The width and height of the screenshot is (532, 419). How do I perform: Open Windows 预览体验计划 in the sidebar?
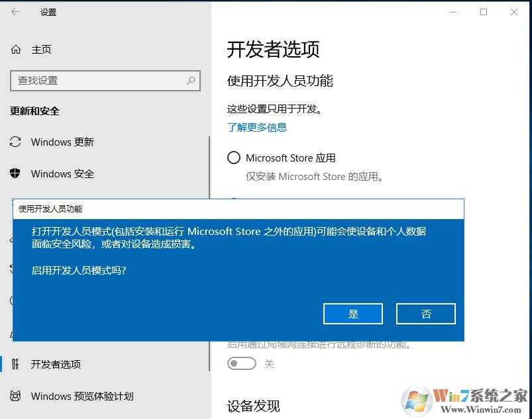click(x=82, y=396)
